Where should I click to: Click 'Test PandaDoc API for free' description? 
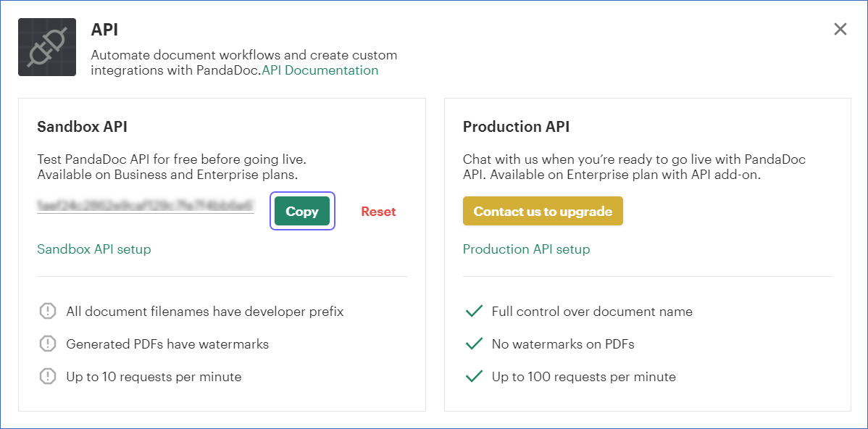coord(172,167)
